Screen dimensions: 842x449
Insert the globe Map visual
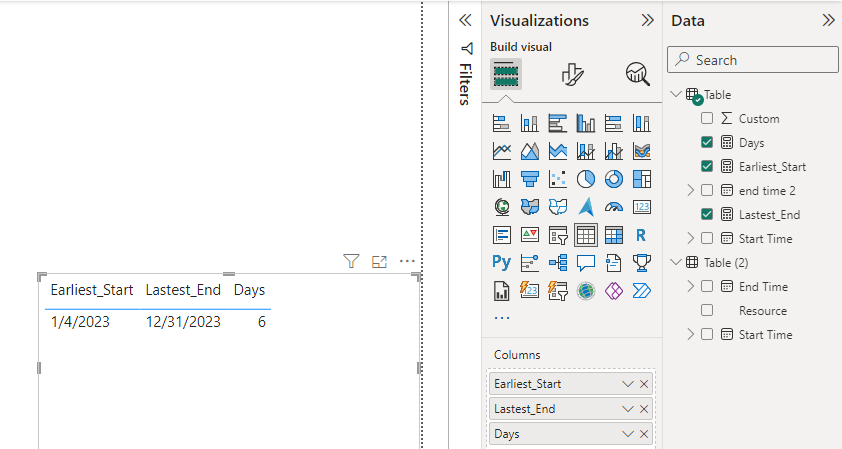point(502,207)
